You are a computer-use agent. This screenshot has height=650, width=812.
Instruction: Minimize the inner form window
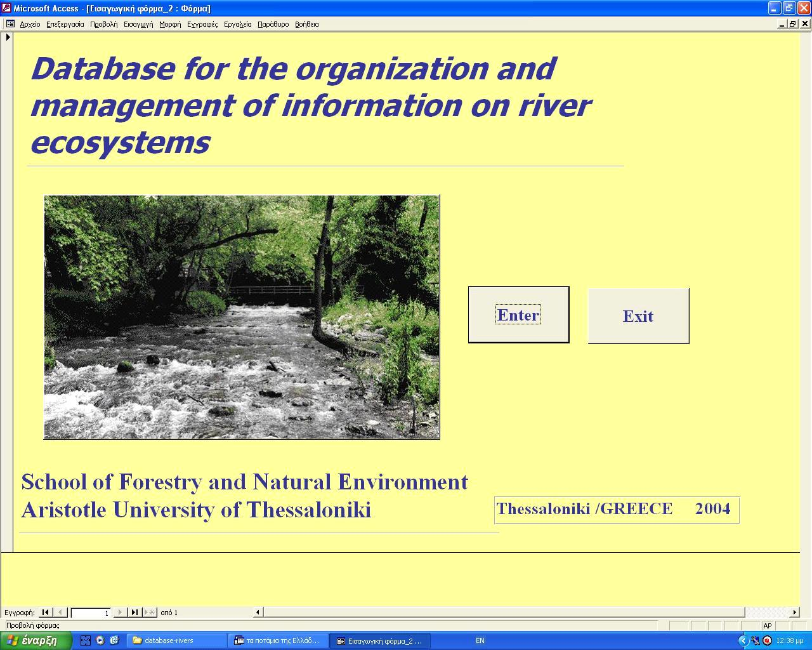click(782, 24)
